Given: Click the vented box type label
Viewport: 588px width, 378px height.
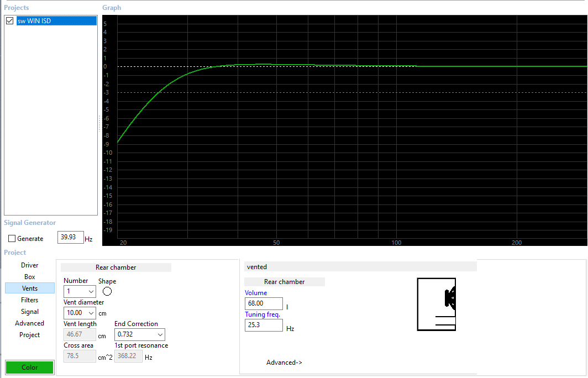Looking at the screenshot, I should pyautogui.click(x=257, y=267).
